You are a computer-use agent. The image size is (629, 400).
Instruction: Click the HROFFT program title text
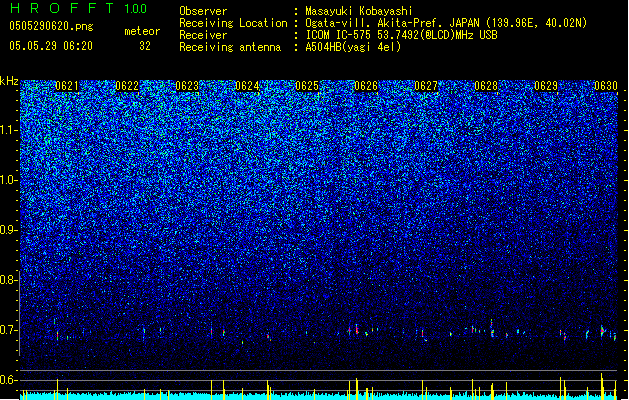pos(62,8)
